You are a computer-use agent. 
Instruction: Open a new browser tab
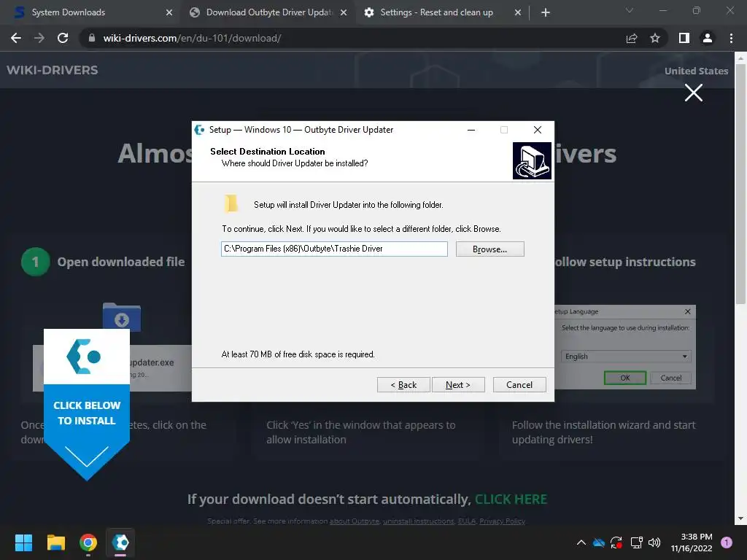(546, 12)
